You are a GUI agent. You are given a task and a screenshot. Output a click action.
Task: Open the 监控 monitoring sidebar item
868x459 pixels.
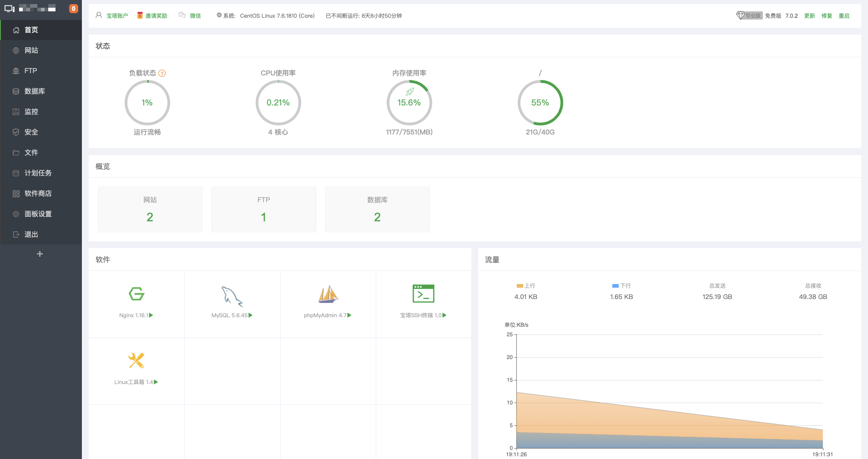[41, 112]
